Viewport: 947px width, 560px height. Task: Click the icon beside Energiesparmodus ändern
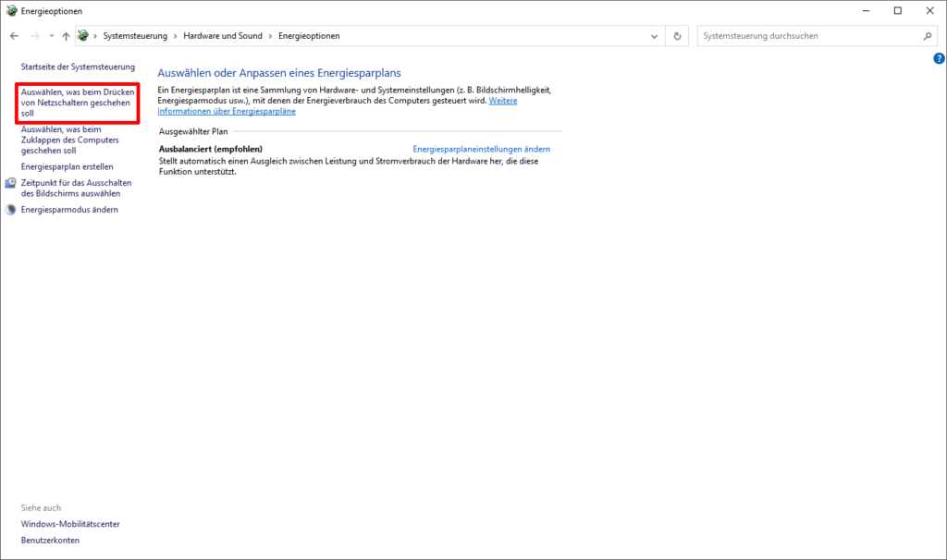tap(10, 210)
